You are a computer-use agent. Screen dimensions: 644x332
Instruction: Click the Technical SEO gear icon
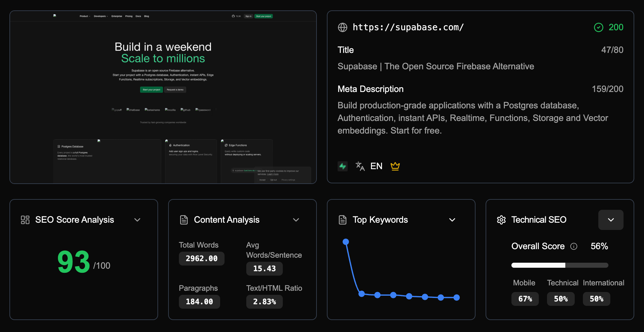pos(501,220)
